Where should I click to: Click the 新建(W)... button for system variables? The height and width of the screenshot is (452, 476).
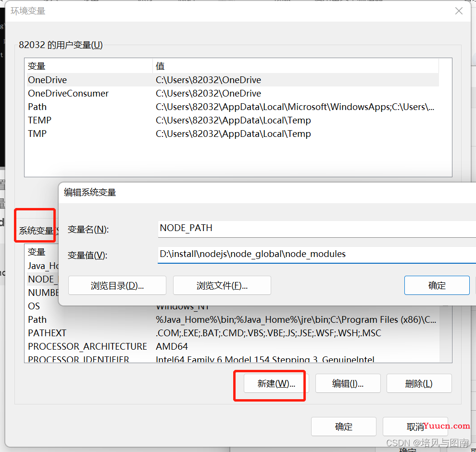[276, 383]
